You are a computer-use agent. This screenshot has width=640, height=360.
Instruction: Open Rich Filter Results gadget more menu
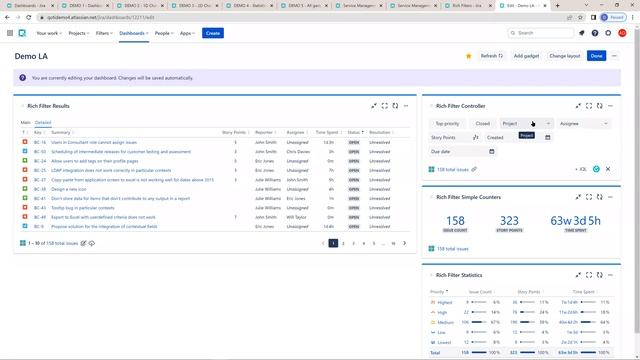406,106
